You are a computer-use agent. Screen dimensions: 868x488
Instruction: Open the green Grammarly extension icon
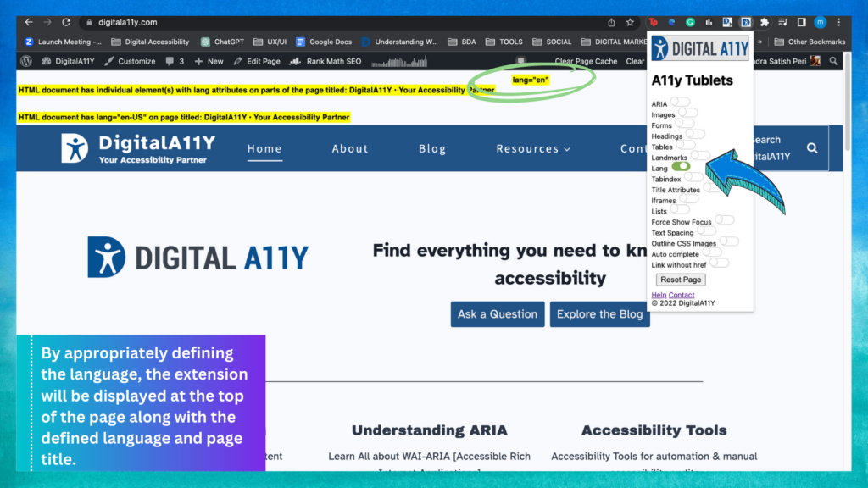pyautogui.click(x=690, y=22)
